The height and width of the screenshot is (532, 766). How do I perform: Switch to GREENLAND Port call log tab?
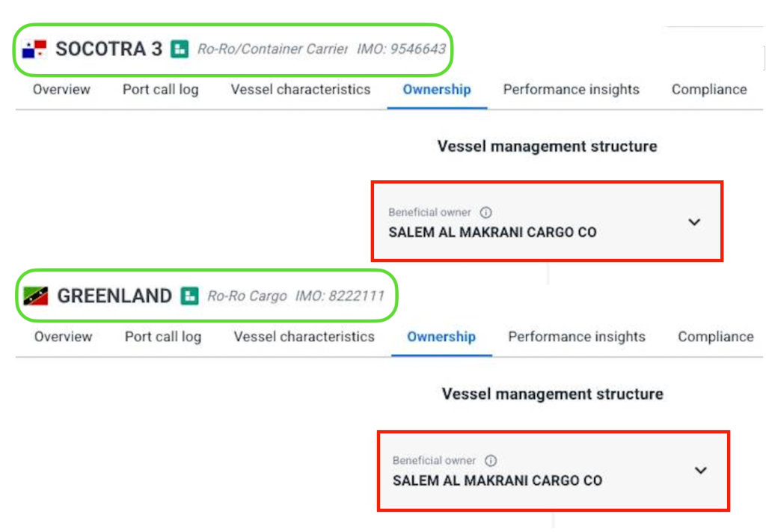coord(163,337)
